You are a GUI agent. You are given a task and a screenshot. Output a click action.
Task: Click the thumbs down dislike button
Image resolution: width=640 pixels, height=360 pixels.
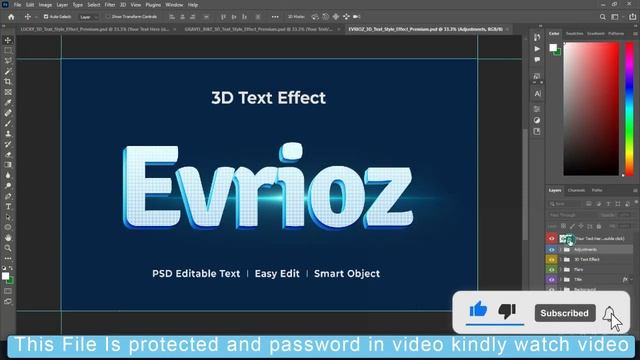(x=507, y=311)
